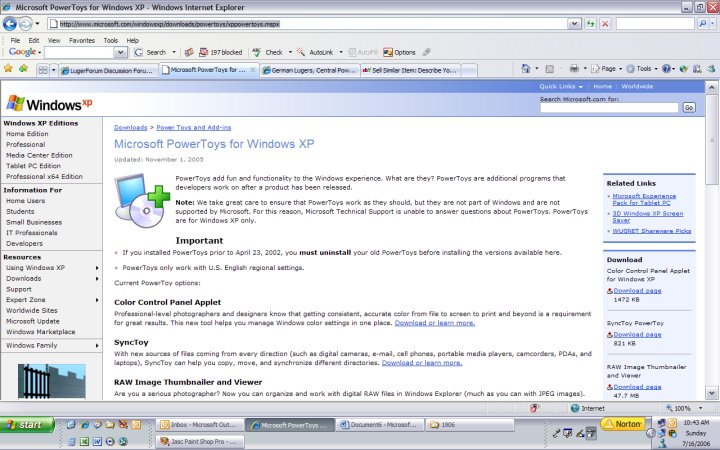Click the PowerToys computer and CD image

tap(142, 200)
